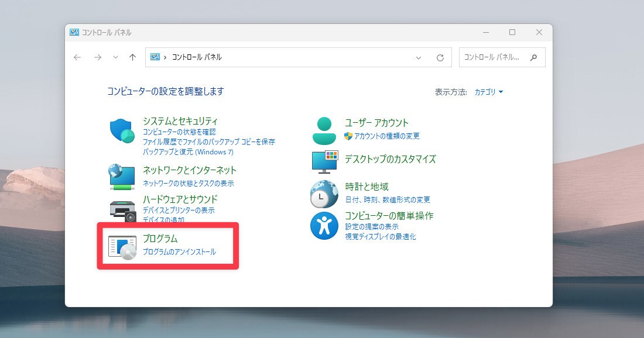Click the コントロール パネル breadcrumb in address bar

pyautogui.click(x=197, y=57)
